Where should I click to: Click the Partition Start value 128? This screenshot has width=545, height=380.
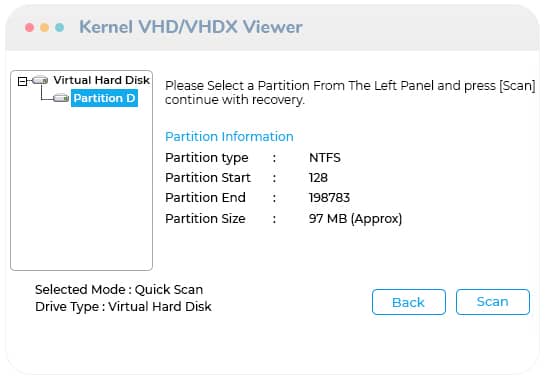point(318,178)
